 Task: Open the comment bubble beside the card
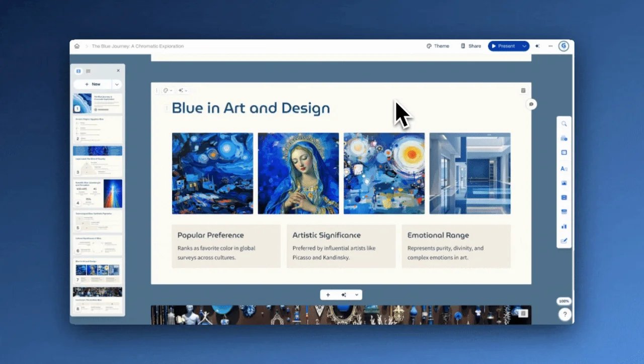(531, 105)
